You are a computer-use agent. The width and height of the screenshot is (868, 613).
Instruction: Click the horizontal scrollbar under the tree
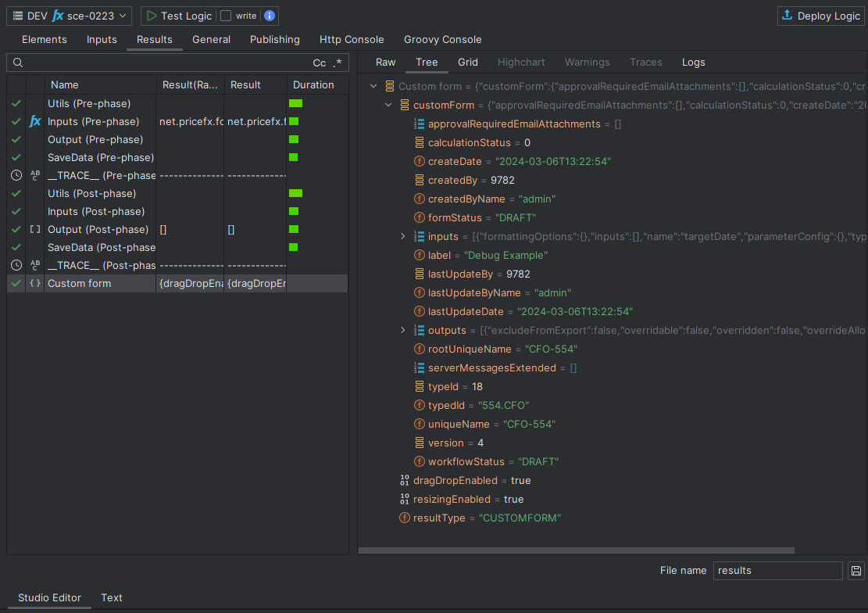click(577, 550)
